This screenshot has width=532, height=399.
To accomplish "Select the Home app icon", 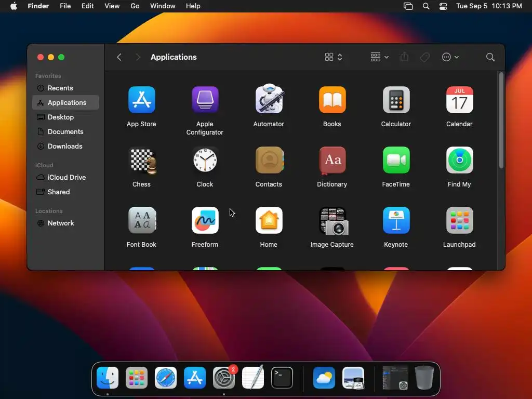I will click(269, 220).
